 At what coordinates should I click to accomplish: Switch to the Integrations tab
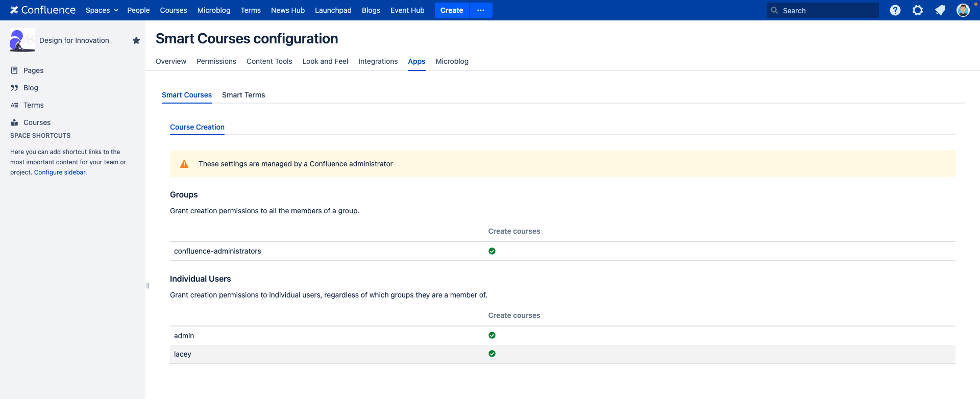click(x=378, y=61)
